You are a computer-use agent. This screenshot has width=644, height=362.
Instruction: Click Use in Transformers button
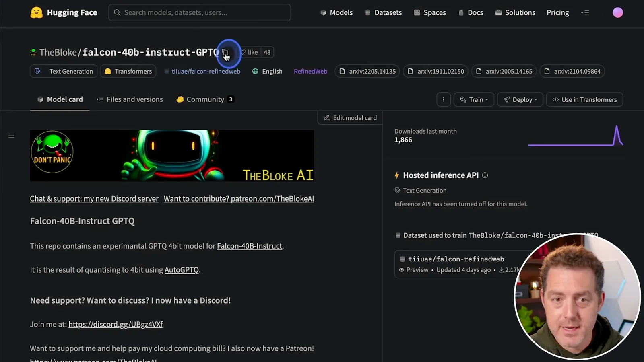[584, 99]
